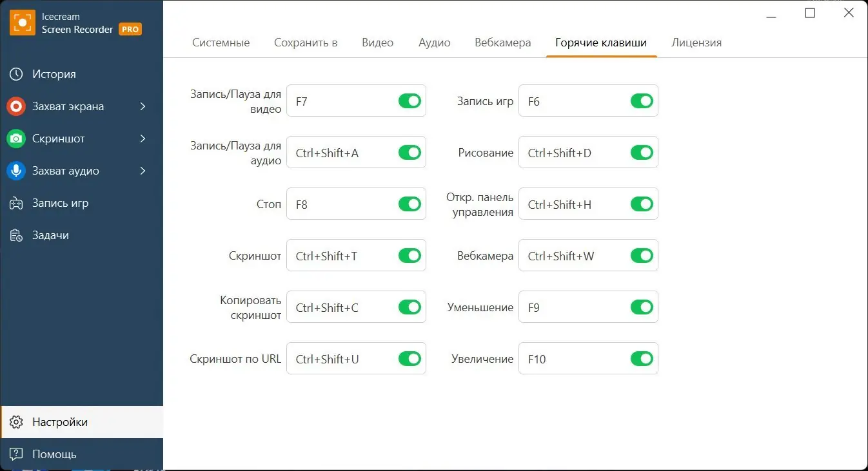Viewport: 868px width, 471px height.
Task: Toggle off the Увеличение F10 switch
Action: (x=642, y=358)
